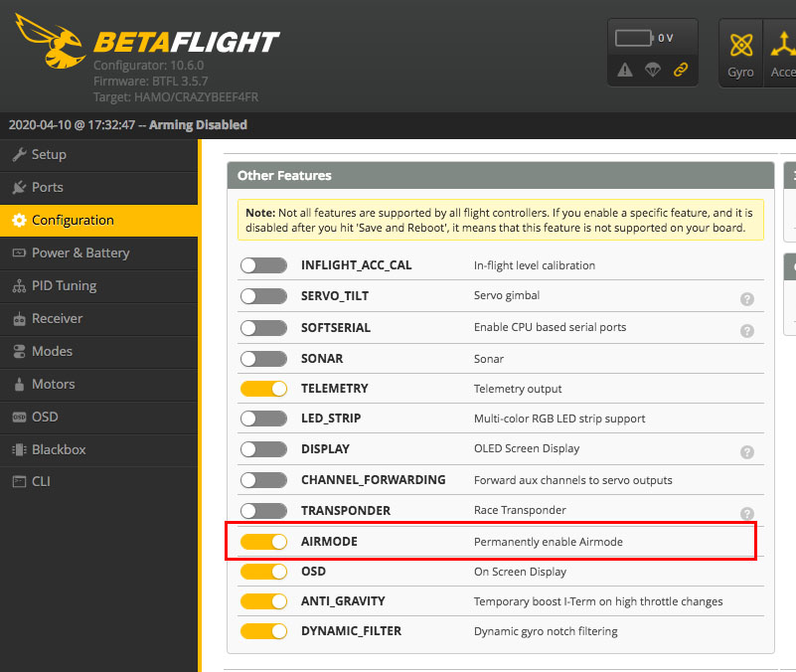Image resolution: width=796 pixels, height=672 pixels.
Task: Enable the LED_STRIP feature
Action: [x=263, y=419]
